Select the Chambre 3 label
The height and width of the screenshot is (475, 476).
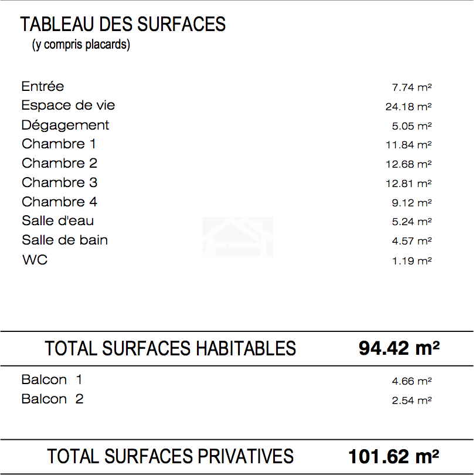coord(60,182)
